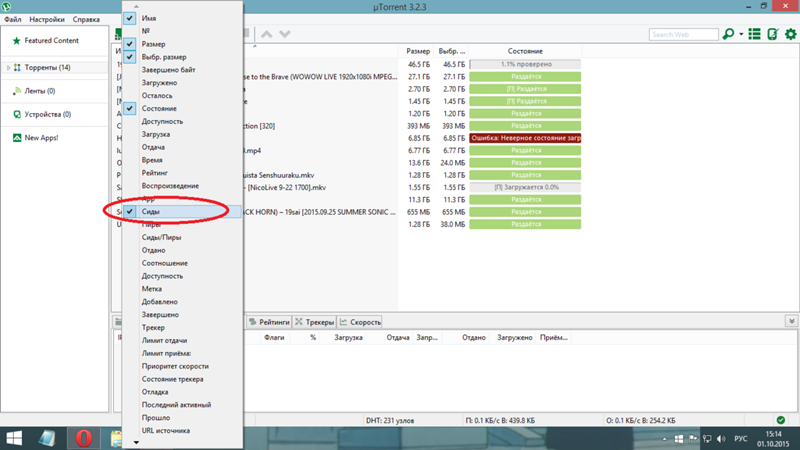Click the green check status bar icon
This screenshot has height=450, width=800.
(x=781, y=420)
